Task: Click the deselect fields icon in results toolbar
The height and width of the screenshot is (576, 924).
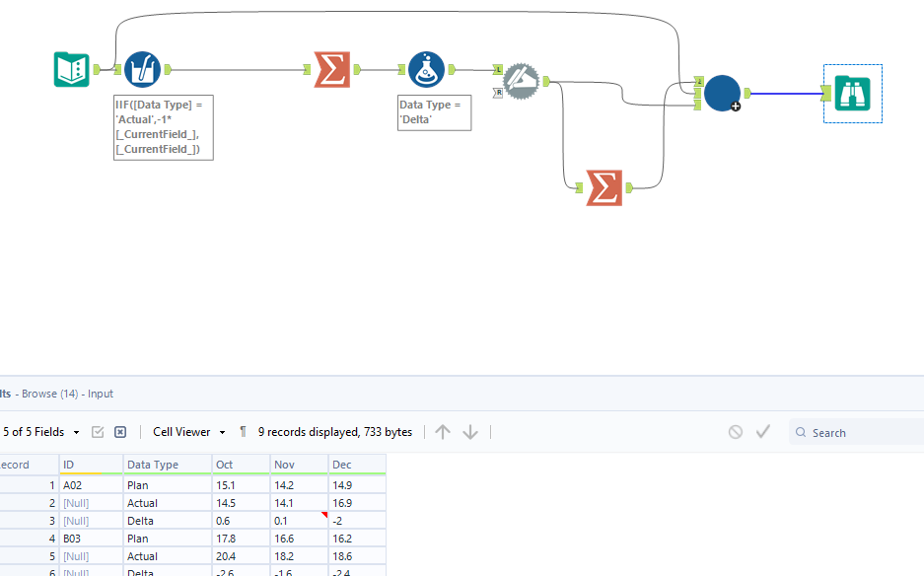Action: 120,431
